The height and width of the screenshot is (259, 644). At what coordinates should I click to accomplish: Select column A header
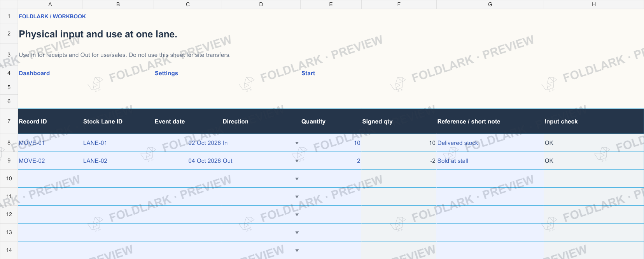tap(50, 4)
